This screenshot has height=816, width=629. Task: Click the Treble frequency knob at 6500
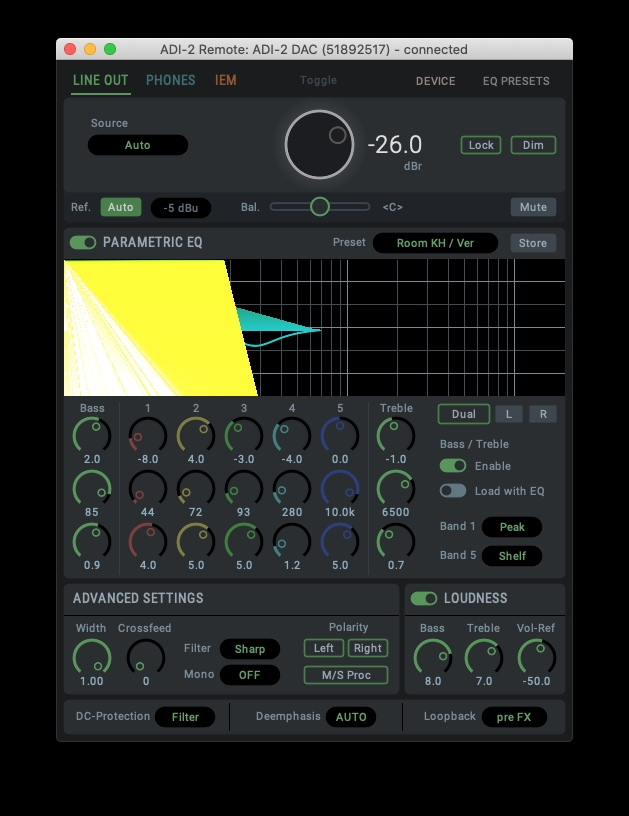(396, 488)
